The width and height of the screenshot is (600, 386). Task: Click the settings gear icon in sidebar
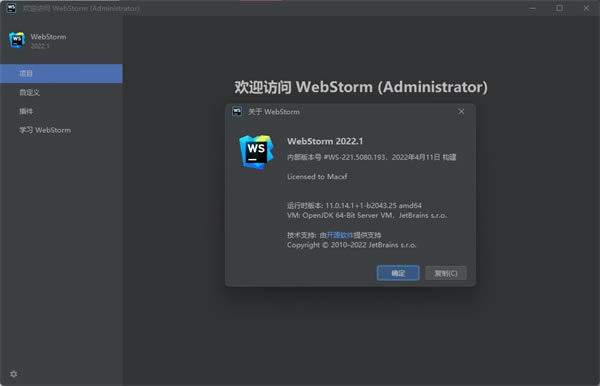pyautogui.click(x=13, y=374)
